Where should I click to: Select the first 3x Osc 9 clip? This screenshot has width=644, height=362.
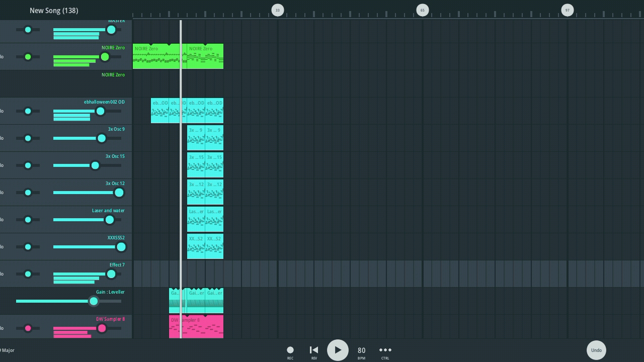tap(196, 138)
